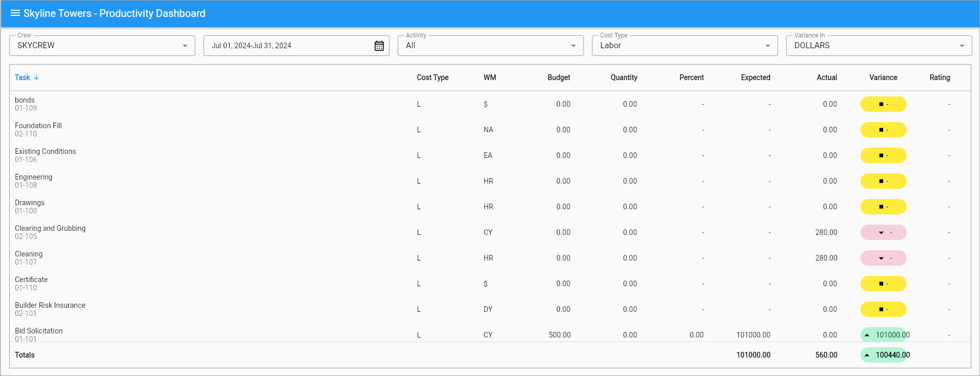Select the Bid Solicitation task name
The width and height of the screenshot is (980, 376).
[38, 331]
